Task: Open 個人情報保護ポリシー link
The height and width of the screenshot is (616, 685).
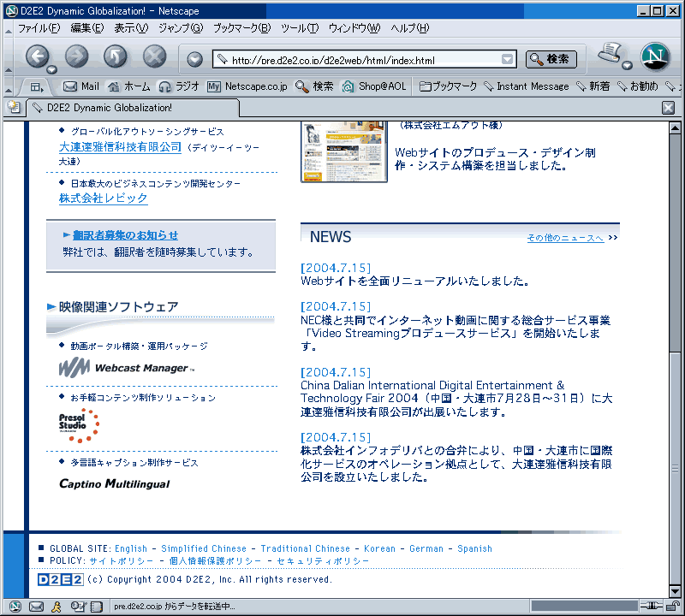Action: point(215,561)
